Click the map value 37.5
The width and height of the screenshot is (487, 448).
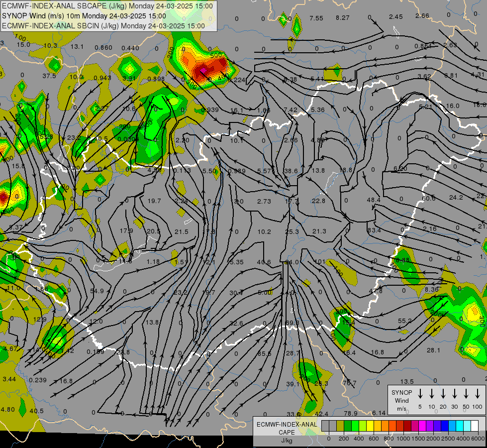coord(49,76)
